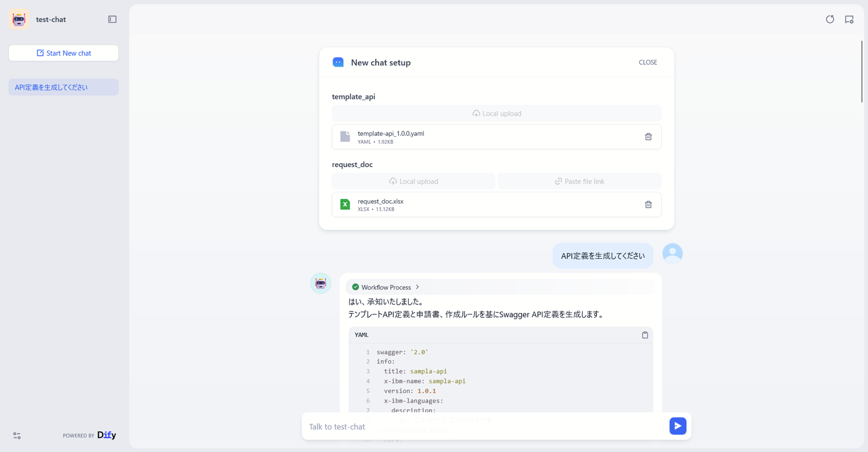Open the chat settings icon at top right
Viewport: 868px width, 452px height.
tap(849, 19)
